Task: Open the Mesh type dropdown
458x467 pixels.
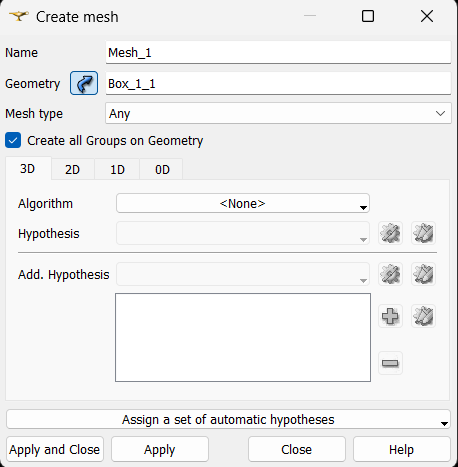Action: (278, 113)
